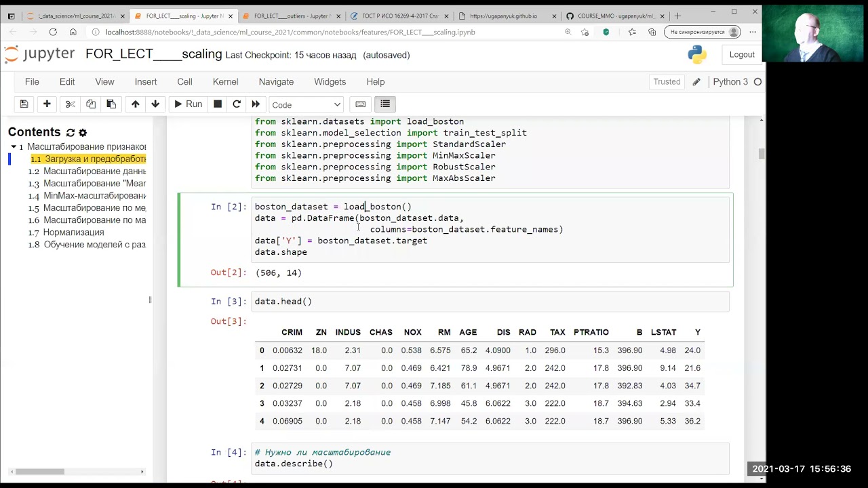Click the Trusted notebook button
Viewport: 868px width, 488px height.
(667, 82)
